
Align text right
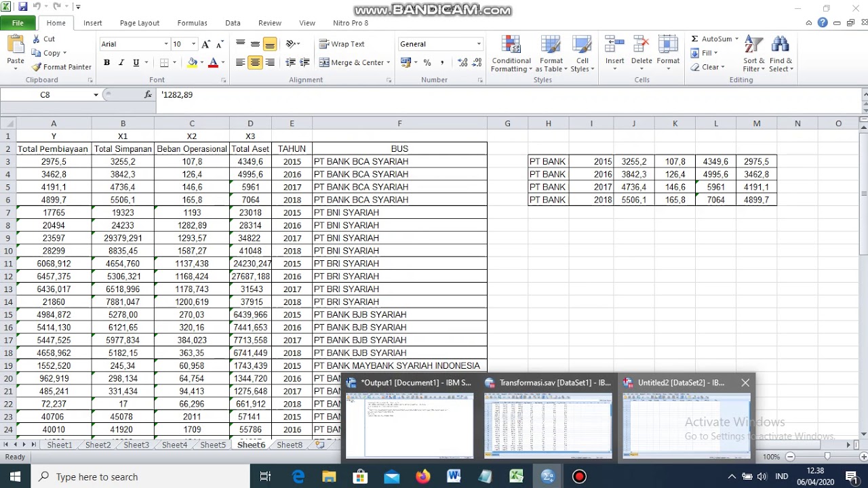[x=270, y=62]
